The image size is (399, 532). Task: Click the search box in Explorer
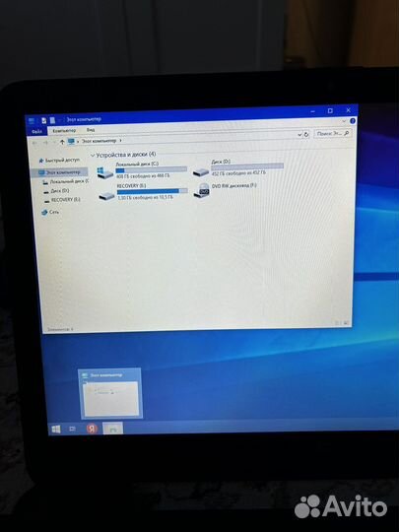332,134
